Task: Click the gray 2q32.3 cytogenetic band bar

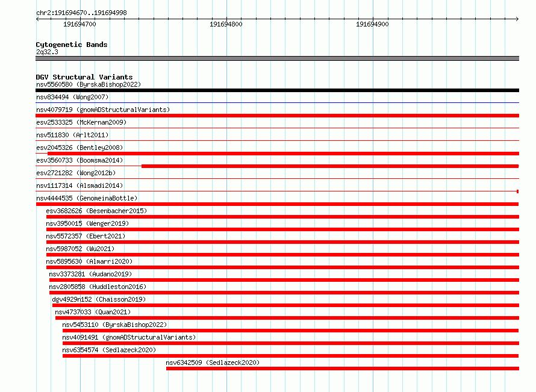Action: [x=277, y=58]
